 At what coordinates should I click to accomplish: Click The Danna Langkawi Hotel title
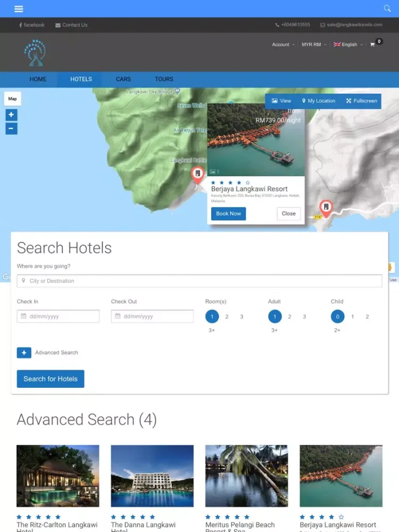[x=143, y=527]
